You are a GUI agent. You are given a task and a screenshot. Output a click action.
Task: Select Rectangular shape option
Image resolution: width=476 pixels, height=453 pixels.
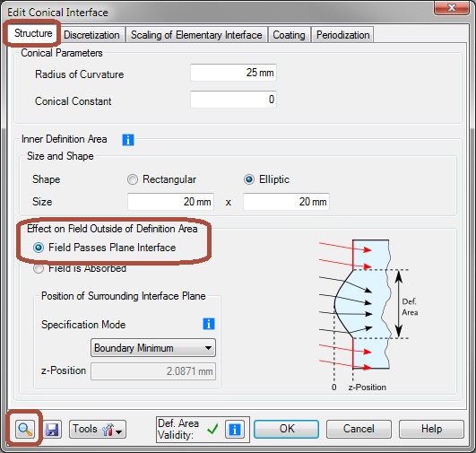pyautogui.click(x=161, y=179)
